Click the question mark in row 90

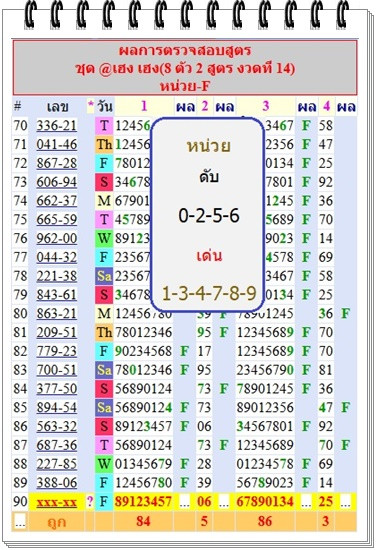(90, 502)
